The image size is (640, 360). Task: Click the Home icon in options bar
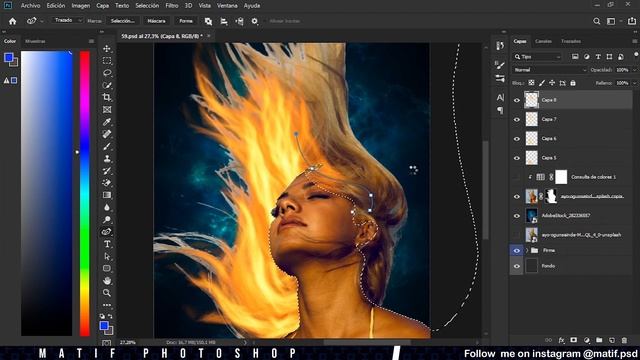13,21
